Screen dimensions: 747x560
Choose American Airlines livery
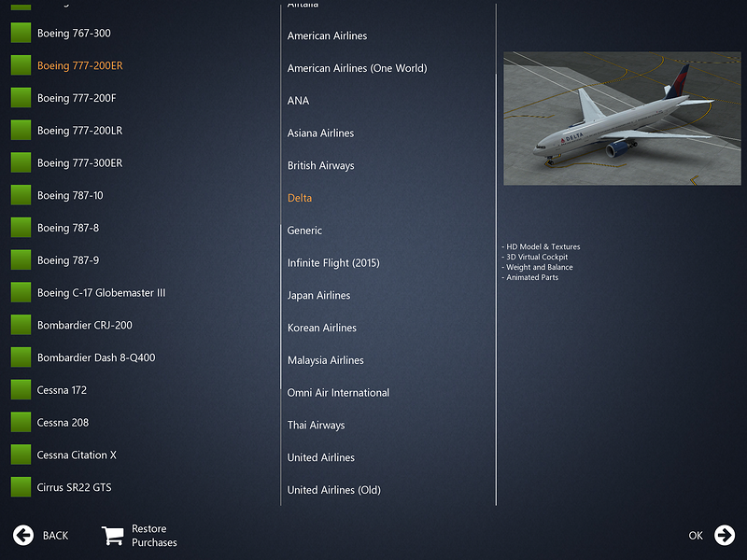coord(328,35)
